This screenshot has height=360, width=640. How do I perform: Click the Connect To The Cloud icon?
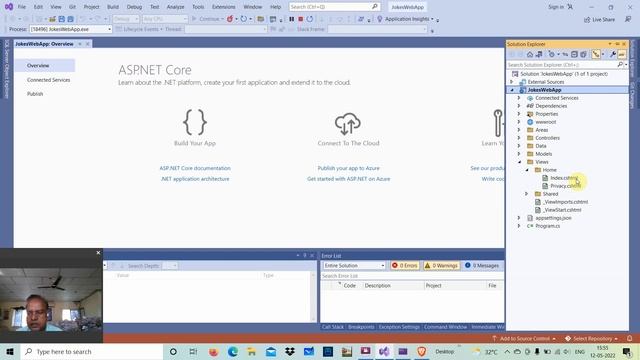(348, 124)
